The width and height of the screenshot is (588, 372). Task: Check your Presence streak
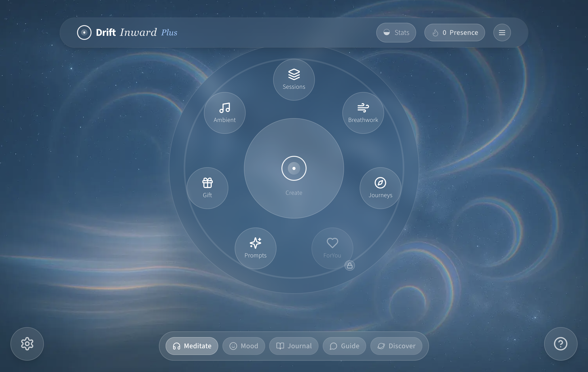click(455, 32)
